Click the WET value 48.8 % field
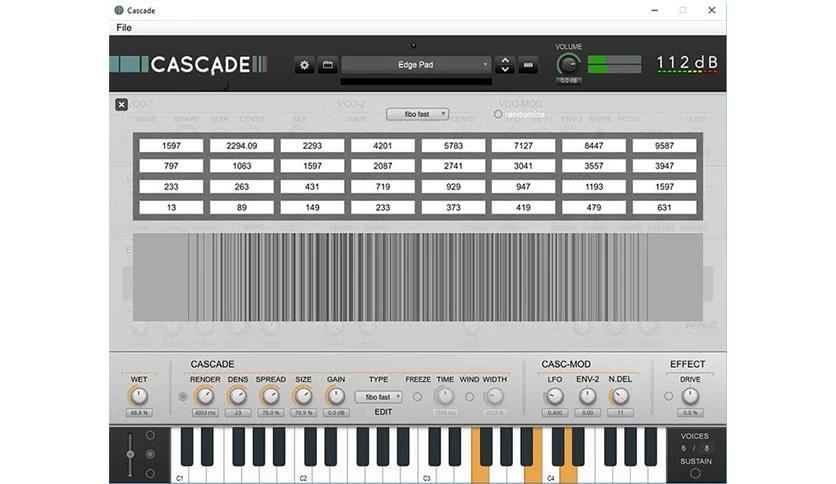836x484 pixels. 139,413
